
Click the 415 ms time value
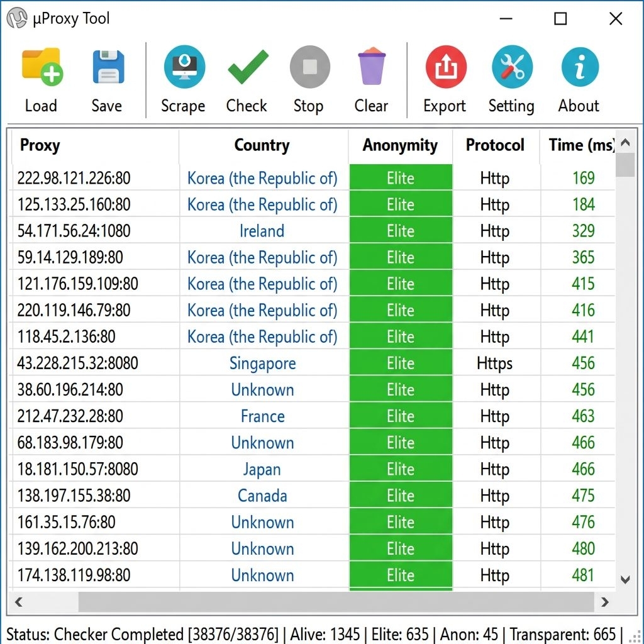point(584,284)
